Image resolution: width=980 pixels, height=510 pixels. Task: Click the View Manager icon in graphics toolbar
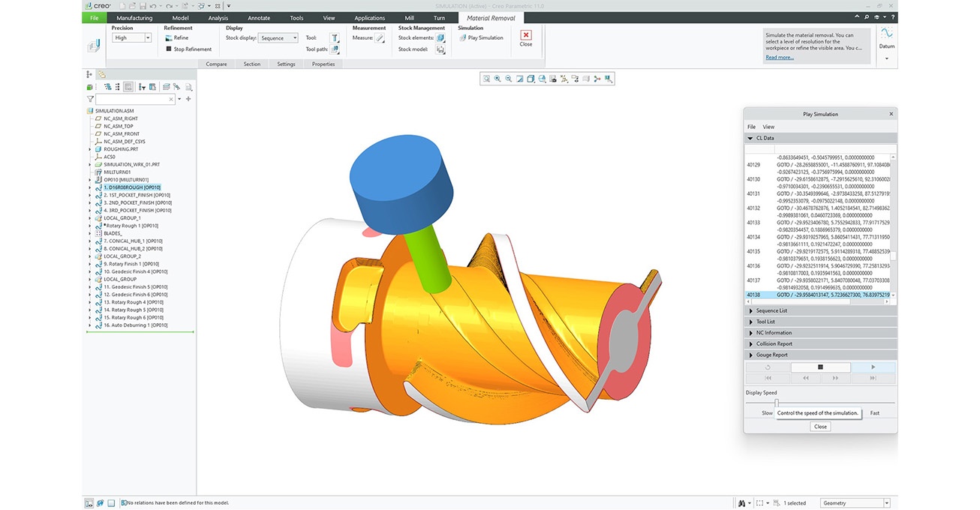coord(553,79)
